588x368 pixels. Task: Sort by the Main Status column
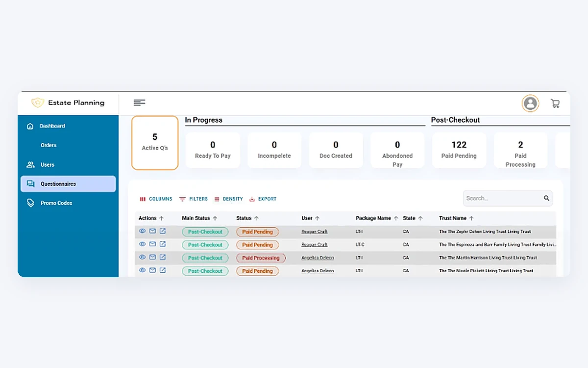pos(199,218)
